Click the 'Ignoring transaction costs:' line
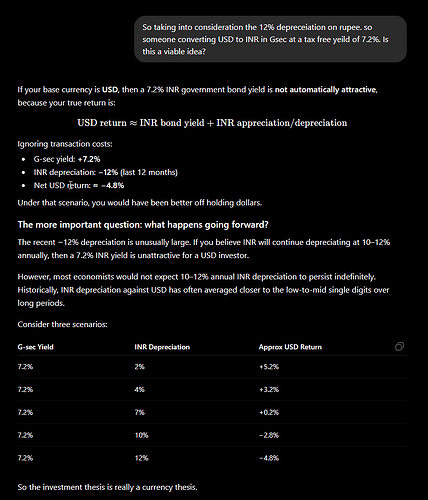 (65, 144)
